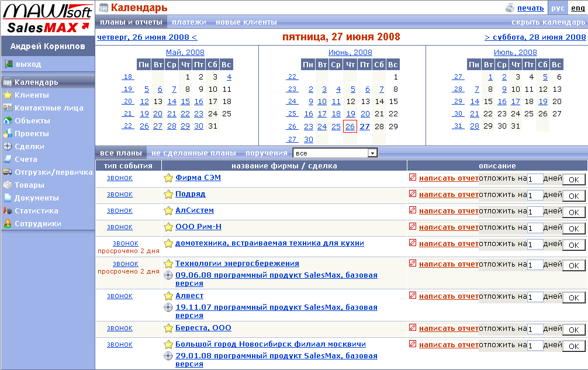The width and height of the screenshot is (588, 370).
Task: Click the Контактные лица sidebar icon
Action: (x=8, y=108)
